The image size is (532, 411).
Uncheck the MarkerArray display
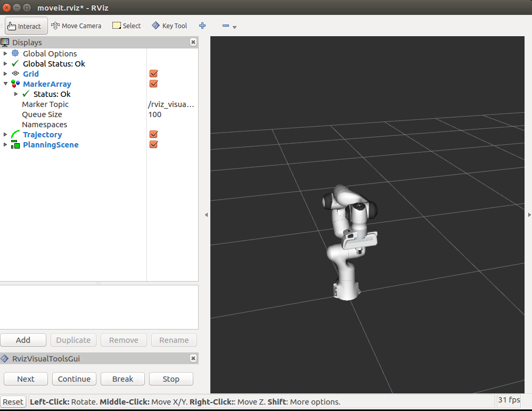coord(153,84)
